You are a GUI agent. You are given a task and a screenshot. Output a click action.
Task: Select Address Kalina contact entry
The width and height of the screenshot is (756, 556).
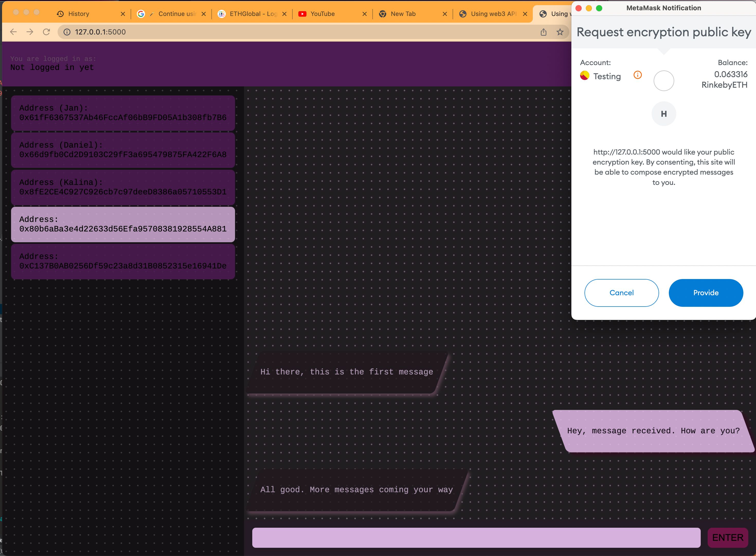[123, 187]
